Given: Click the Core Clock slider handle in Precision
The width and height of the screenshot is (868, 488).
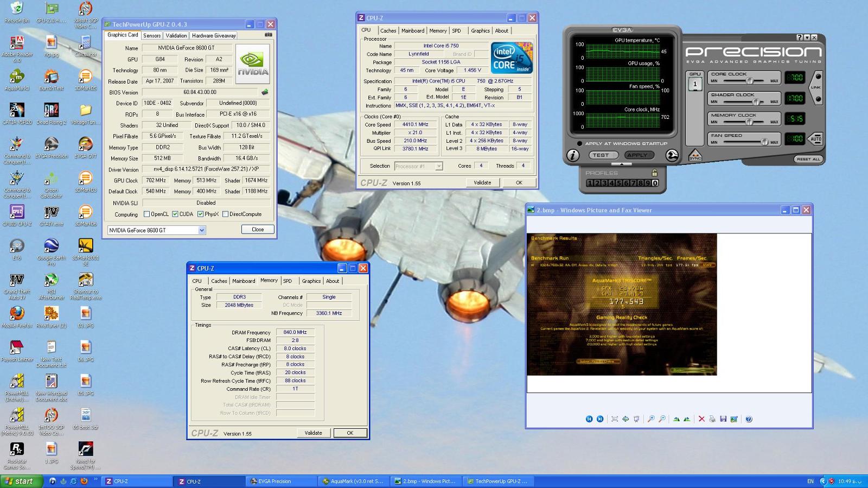Looking at the screenshot, I should [750, 81].
